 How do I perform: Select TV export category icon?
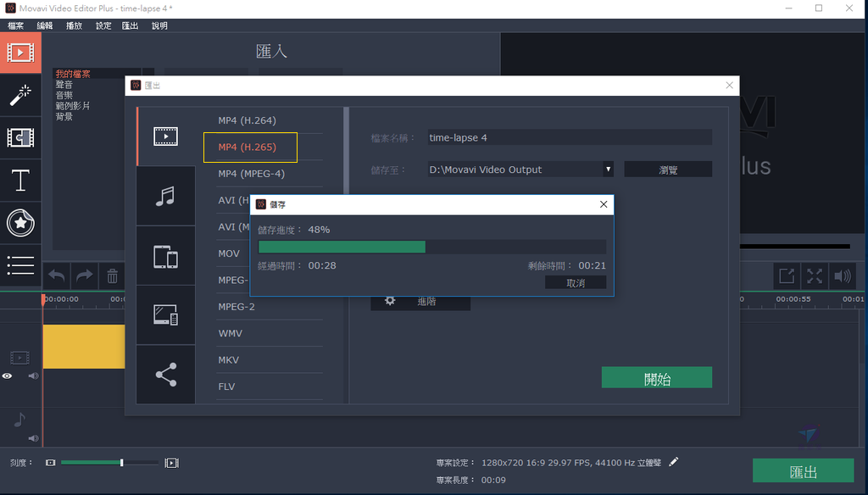coord(165,315)
